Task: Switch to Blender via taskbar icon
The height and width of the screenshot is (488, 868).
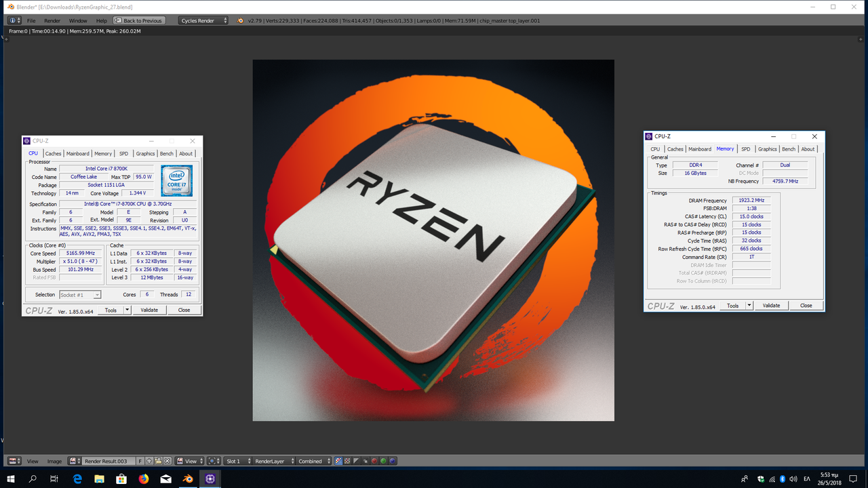Action: coord(188,479)
